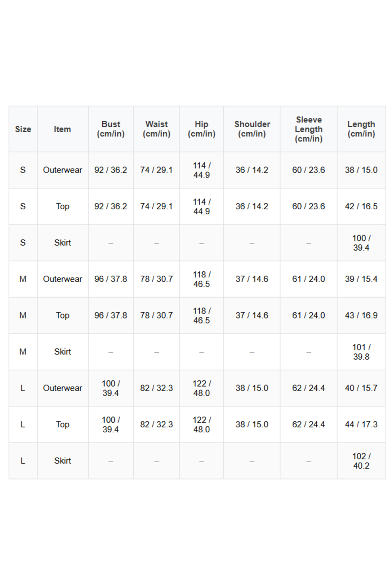The width and height of the screenshot is (392, 588).
Task: Click the Shoulder (cm/in) column header
Action: tap(252, 129)
